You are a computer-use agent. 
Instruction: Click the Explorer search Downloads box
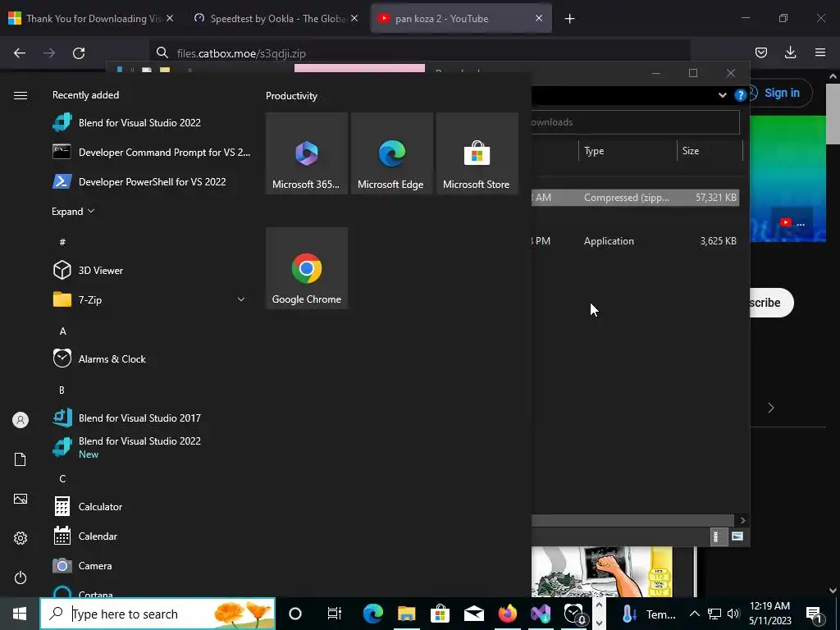(x=636, y=122)
